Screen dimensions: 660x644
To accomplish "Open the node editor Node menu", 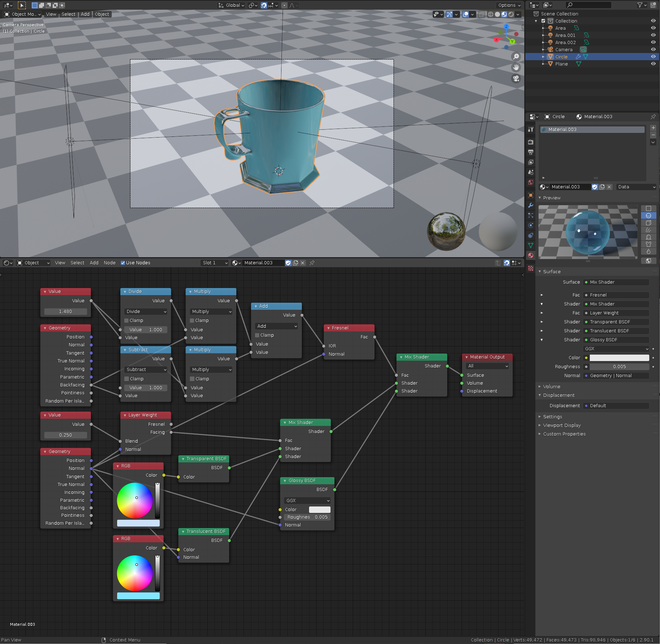I will [x=110, y=263].
